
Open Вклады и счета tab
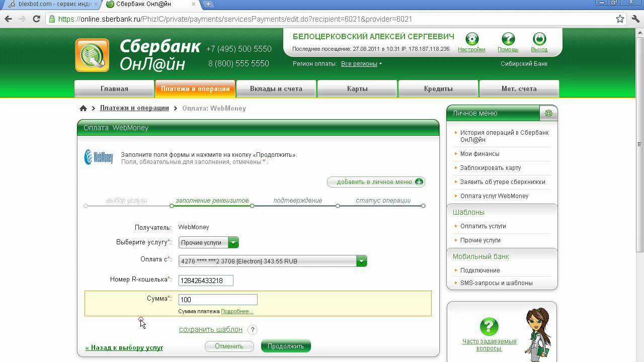[x=276, y=88]
